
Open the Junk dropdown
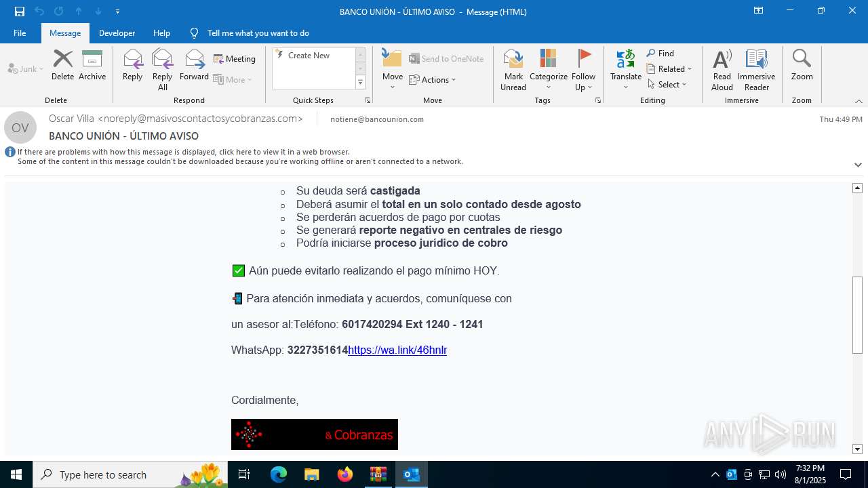pyautogui.click(x=26, y=68)
